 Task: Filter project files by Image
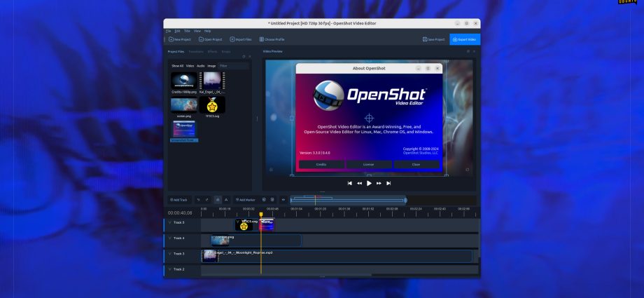point(211,66)
